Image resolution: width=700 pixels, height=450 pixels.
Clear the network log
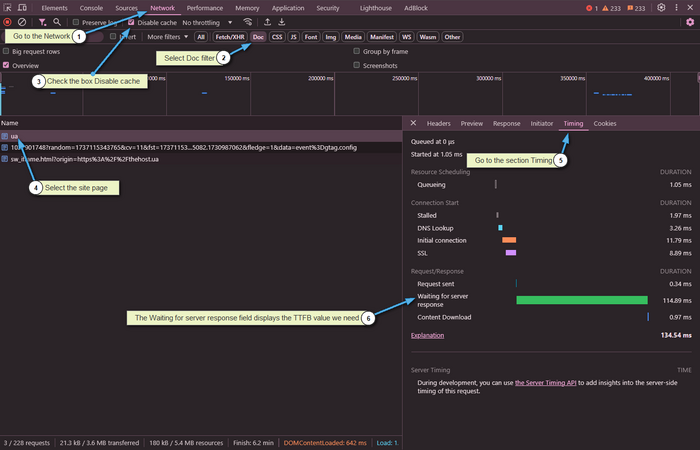point(22,22)
